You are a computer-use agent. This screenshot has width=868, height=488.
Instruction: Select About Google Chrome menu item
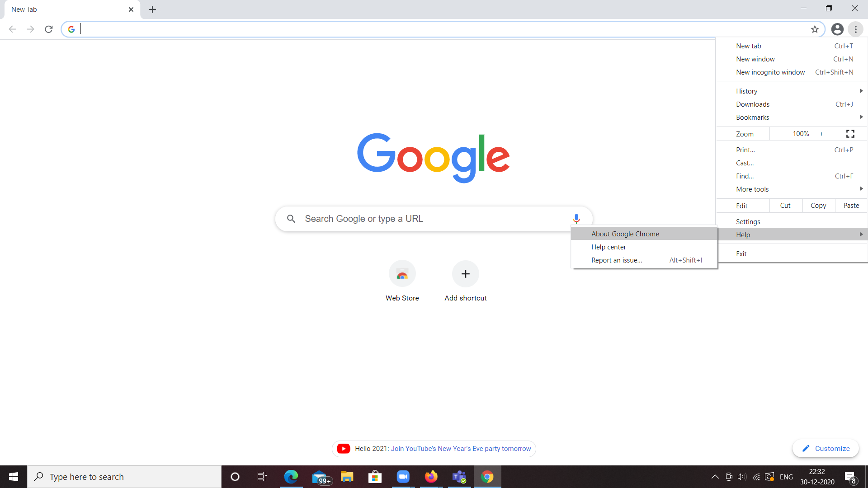625,234
